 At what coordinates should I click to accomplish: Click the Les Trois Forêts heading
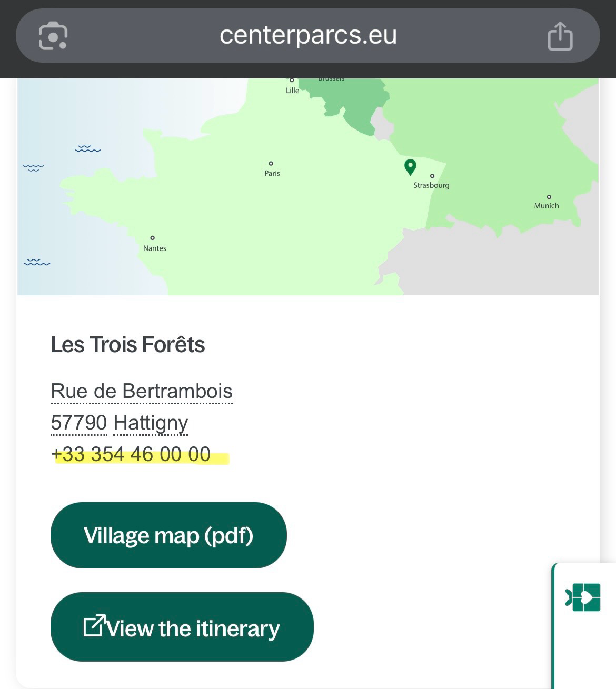[x=128, y=345]
